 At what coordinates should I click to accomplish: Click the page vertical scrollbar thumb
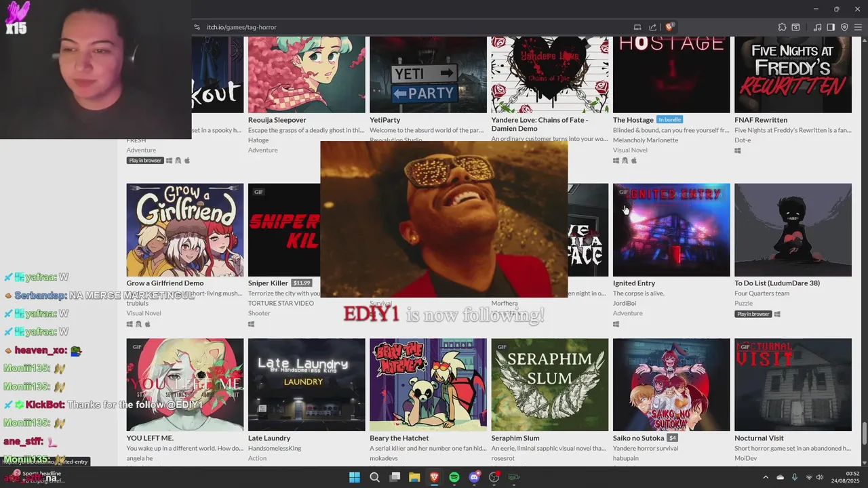pyautogui.click(x=864, y=432)
